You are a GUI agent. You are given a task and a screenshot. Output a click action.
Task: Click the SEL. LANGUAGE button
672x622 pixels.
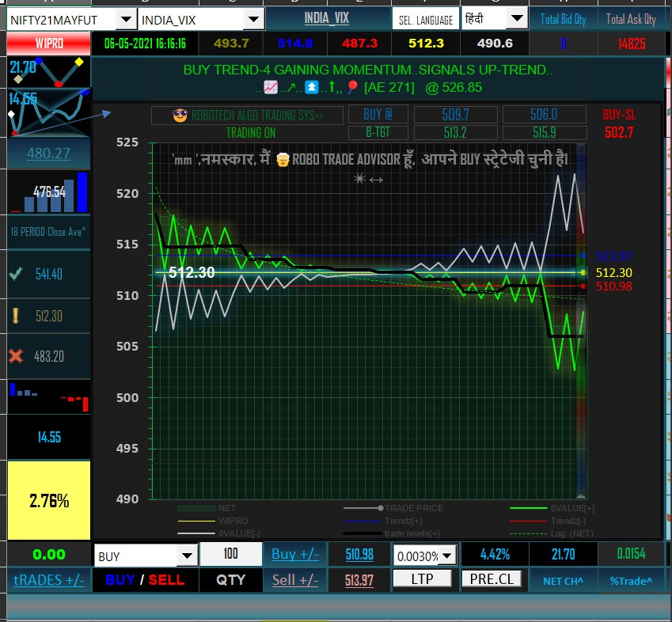426,20
